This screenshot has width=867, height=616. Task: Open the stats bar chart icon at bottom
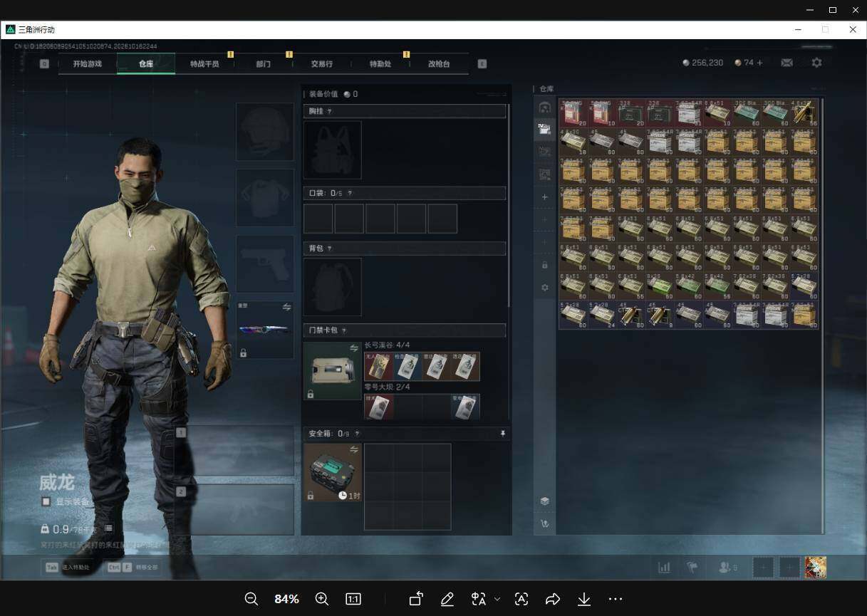coord(665,568)
